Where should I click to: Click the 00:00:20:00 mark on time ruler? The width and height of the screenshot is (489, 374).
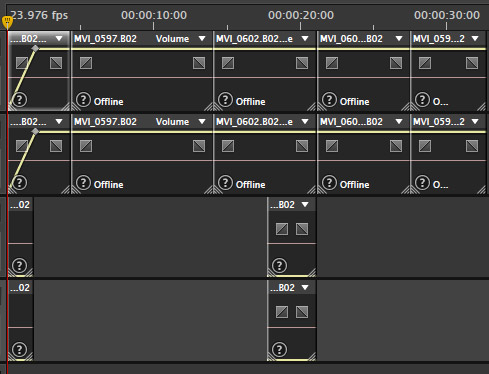tap(301, 15)
